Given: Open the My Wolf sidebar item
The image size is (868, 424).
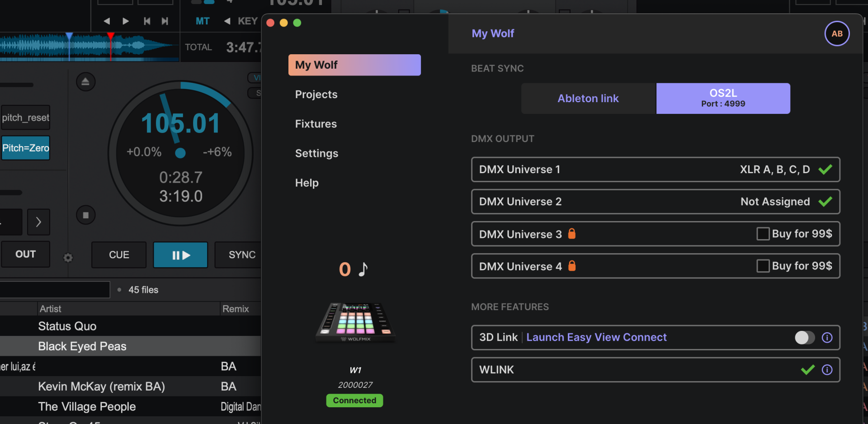Looking at the screenshot, I should (354, 65).
